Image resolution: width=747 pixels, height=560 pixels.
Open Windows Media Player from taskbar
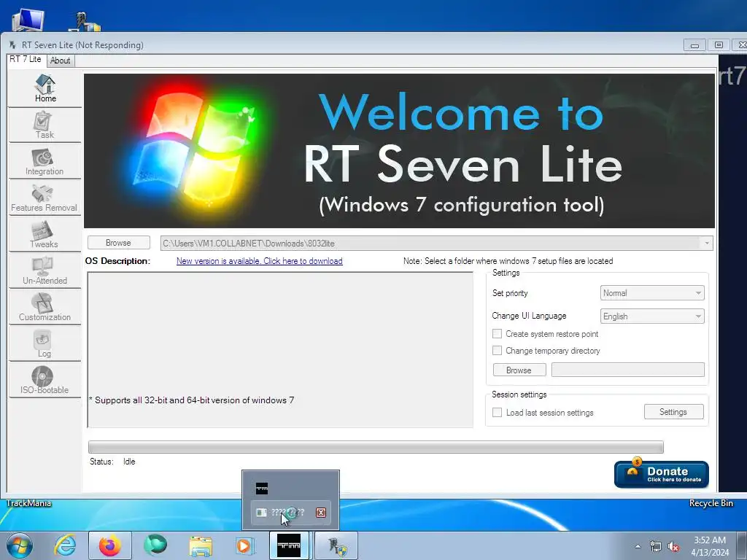click(246, 545)
